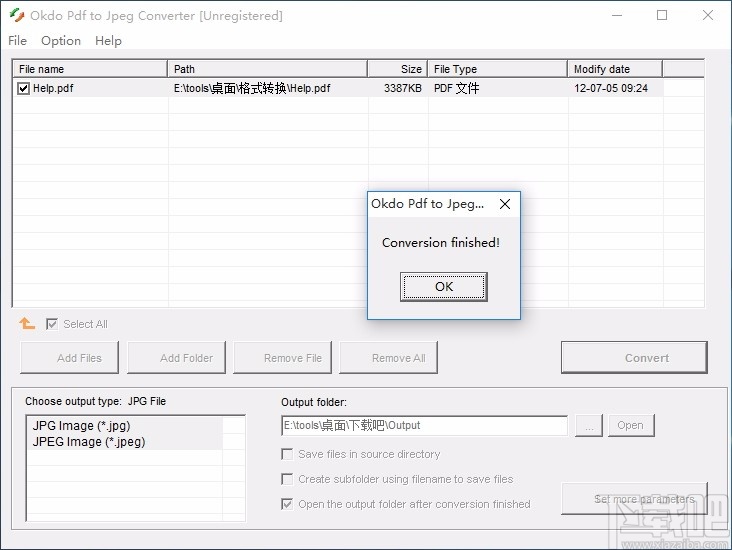Uncheck the Help.pdf file checkbox

[x=23, y=88]
